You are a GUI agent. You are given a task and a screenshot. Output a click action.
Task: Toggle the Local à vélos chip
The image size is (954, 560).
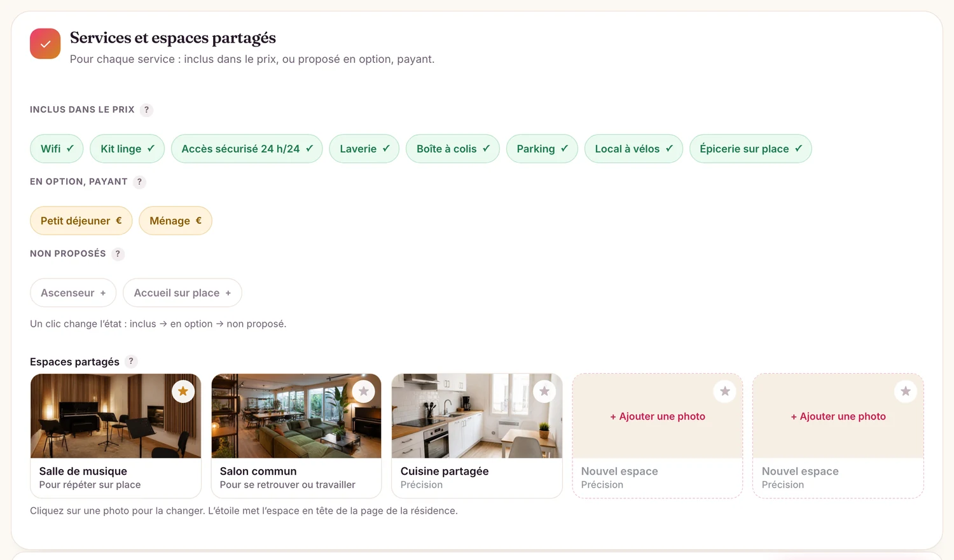pyautogui.click(x=633, y=149)
